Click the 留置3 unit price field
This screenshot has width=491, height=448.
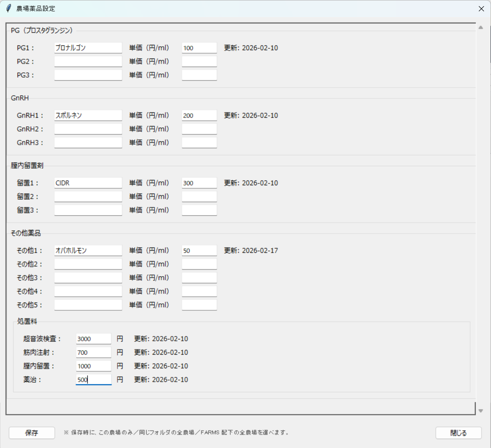199,210
